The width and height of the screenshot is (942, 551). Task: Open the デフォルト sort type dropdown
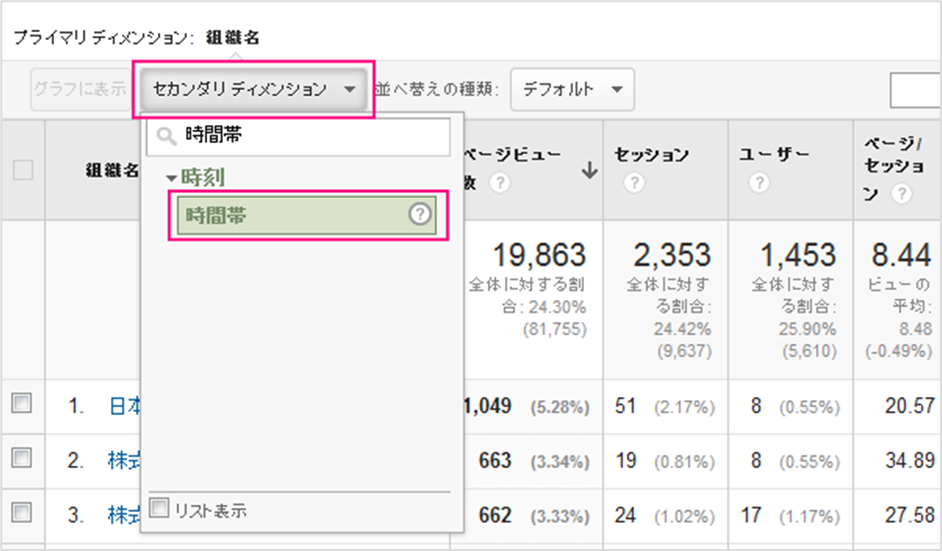click(572, 89)
